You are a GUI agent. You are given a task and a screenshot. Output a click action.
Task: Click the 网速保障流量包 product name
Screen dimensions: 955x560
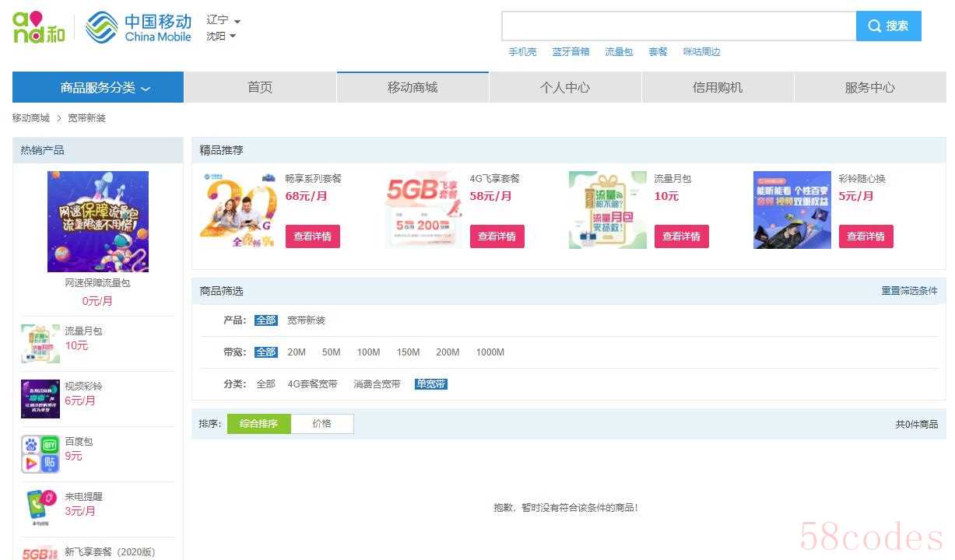98,283
